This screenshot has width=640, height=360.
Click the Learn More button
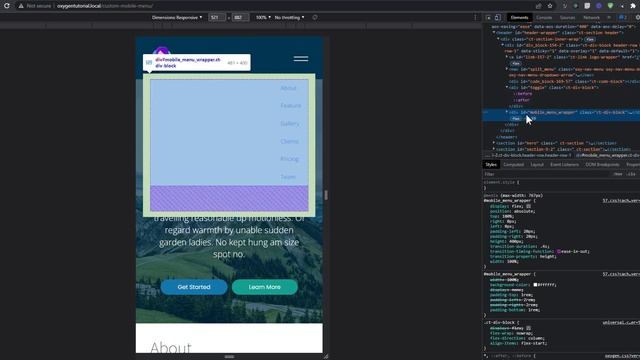(x=264, y=287)
